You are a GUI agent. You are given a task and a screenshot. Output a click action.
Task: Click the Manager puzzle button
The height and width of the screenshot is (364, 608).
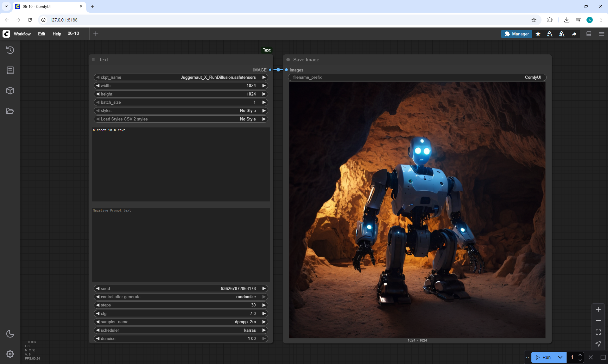516,34
